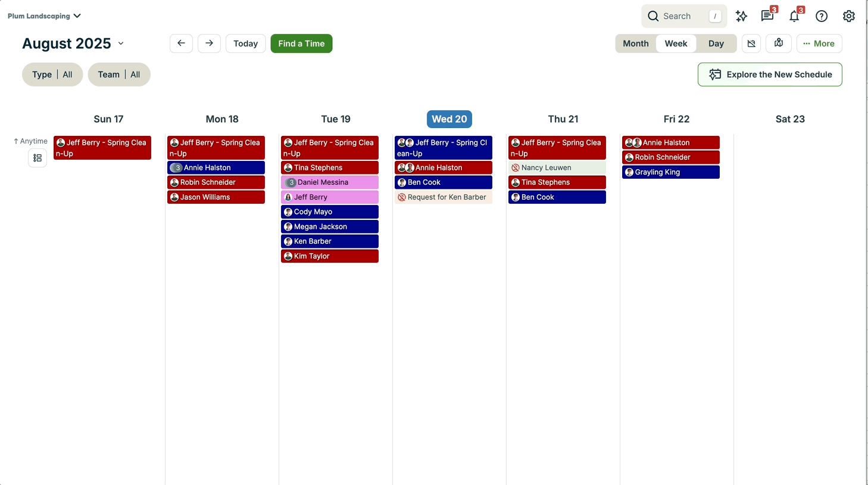Open help using the question mark icon
The image size is (868, 485).
point(822,16)
